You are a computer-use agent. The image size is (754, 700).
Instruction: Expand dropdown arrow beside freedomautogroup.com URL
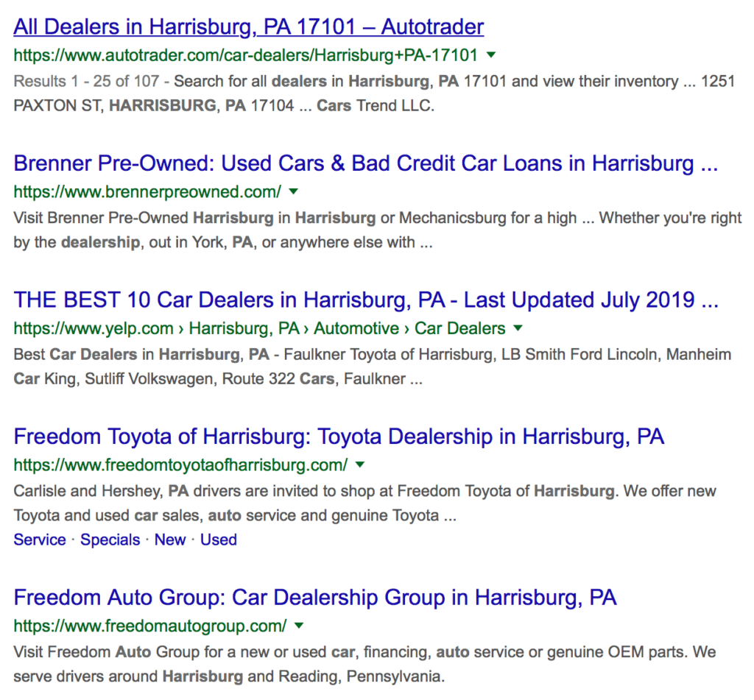[x=299, y=626]
